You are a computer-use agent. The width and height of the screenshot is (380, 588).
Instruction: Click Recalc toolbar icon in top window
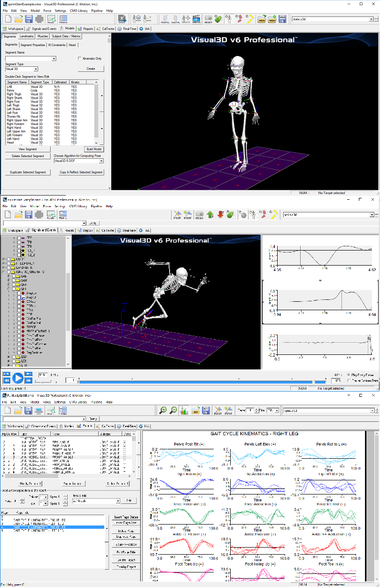point(51,19)
